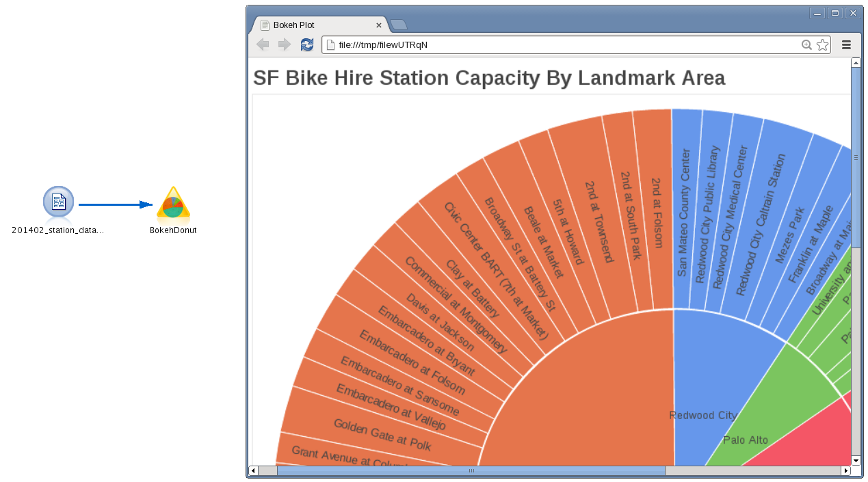Select the BokehDonut node icon

tap(173, 203)
